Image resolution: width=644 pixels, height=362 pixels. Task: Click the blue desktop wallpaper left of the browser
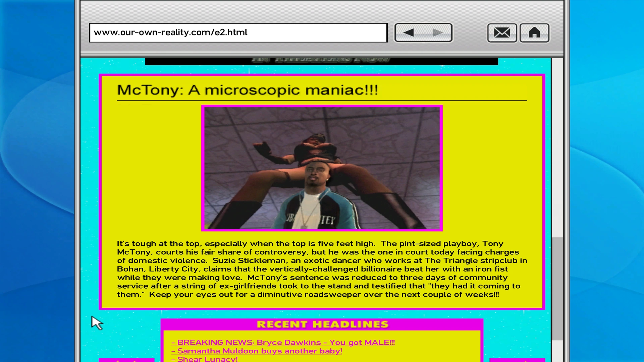(37, 181)
